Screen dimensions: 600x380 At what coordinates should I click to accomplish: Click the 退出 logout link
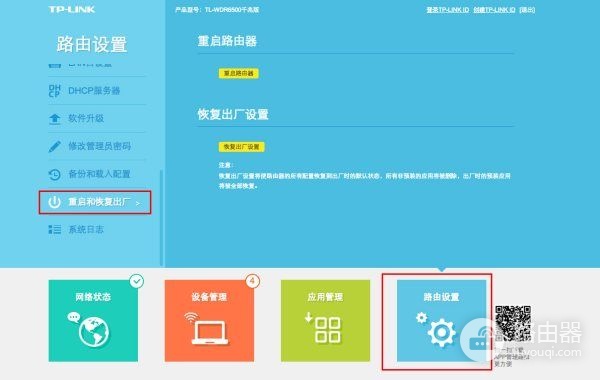click(x=527, y=10)
